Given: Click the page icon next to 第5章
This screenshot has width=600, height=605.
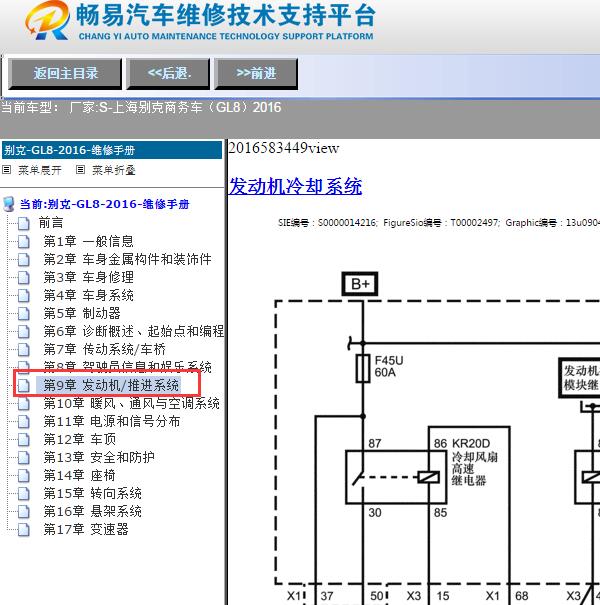Looking at the screenshot, I should 24,313.
